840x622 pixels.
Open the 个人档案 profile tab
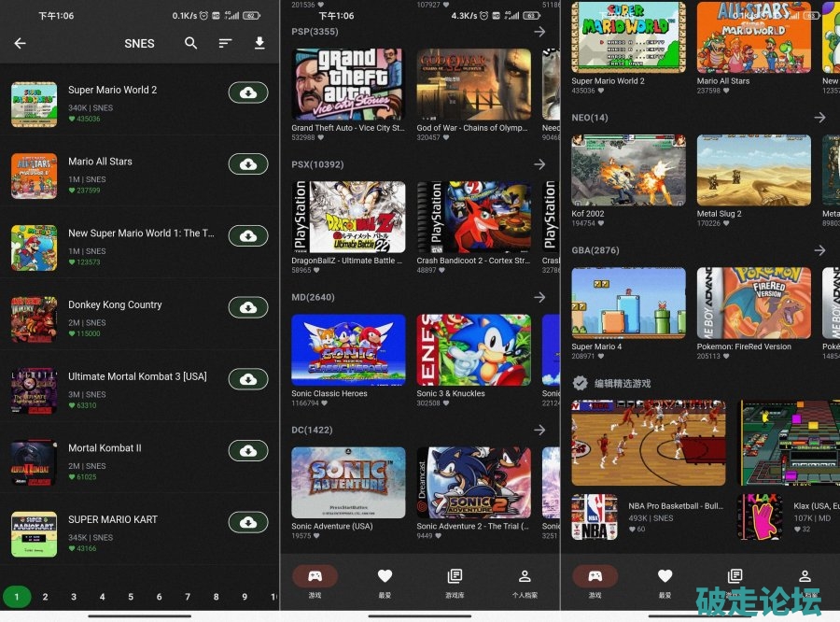pos(525,581)
